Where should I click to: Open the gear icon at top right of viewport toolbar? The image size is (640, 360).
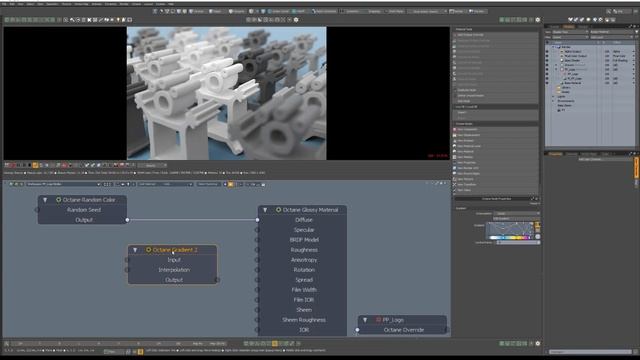coord(538,20)
